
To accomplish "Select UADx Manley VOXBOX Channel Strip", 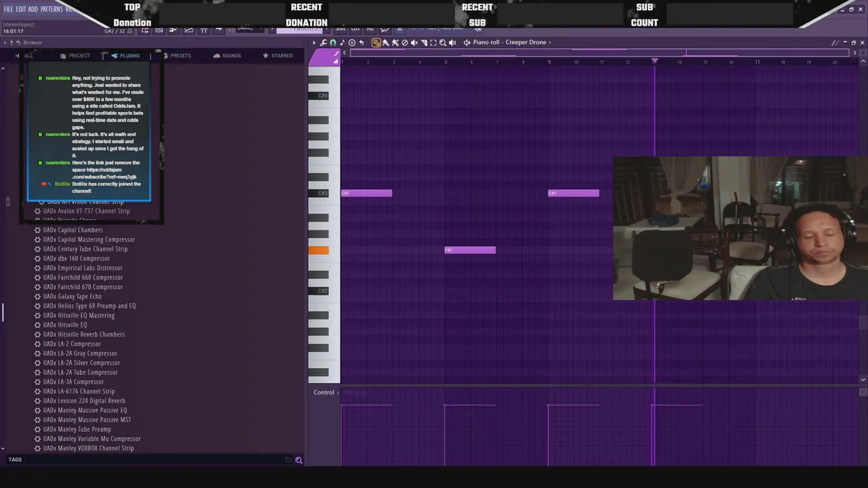I will click(x=88, y=448).
